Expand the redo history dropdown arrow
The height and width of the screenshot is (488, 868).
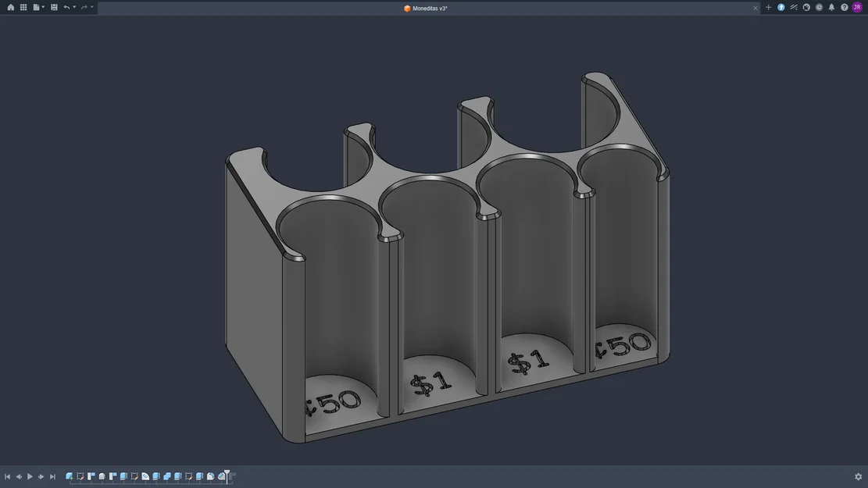(92, 7)
